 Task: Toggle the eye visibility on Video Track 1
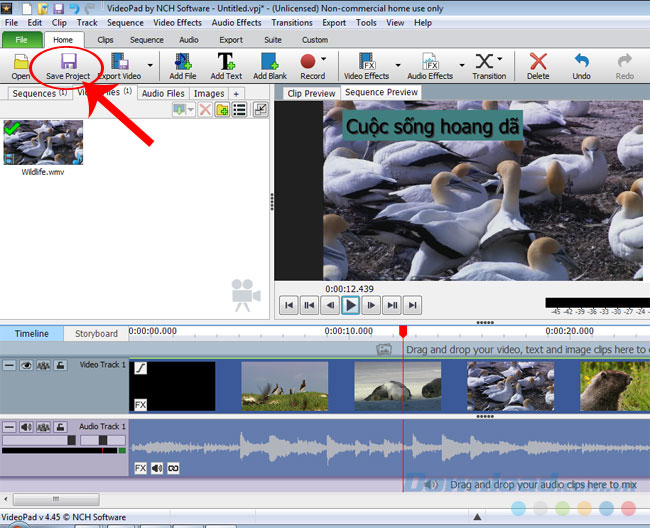tap(26, 366)
